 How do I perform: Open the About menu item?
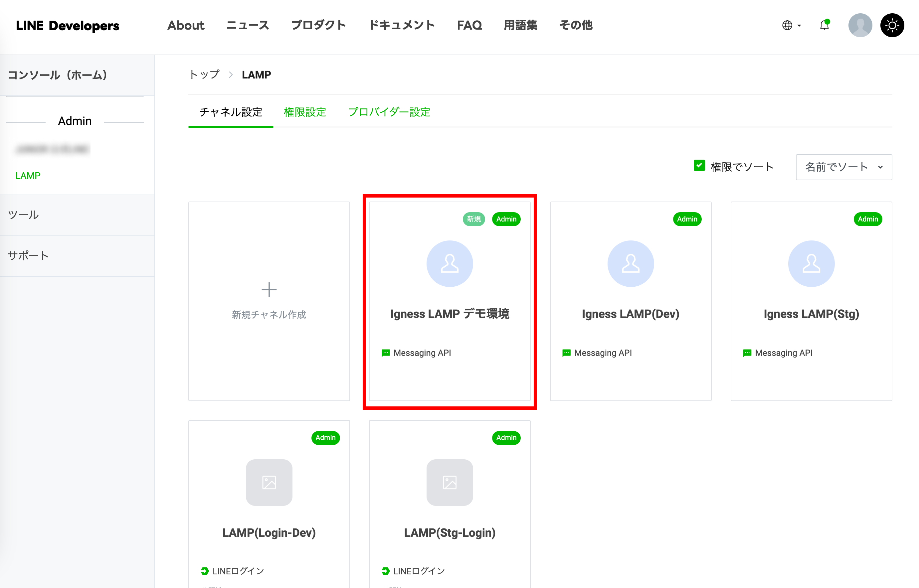(x=186, y=25)
